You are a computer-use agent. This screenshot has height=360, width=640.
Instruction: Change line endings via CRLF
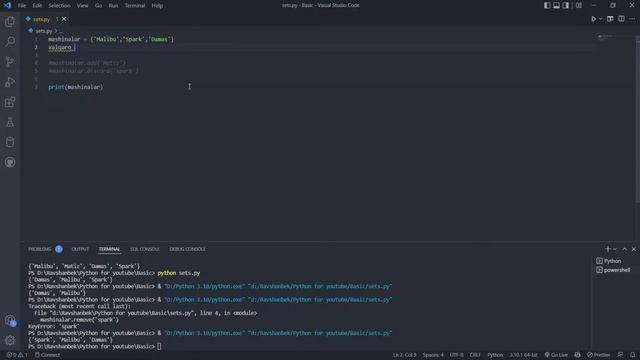(475, 355)
